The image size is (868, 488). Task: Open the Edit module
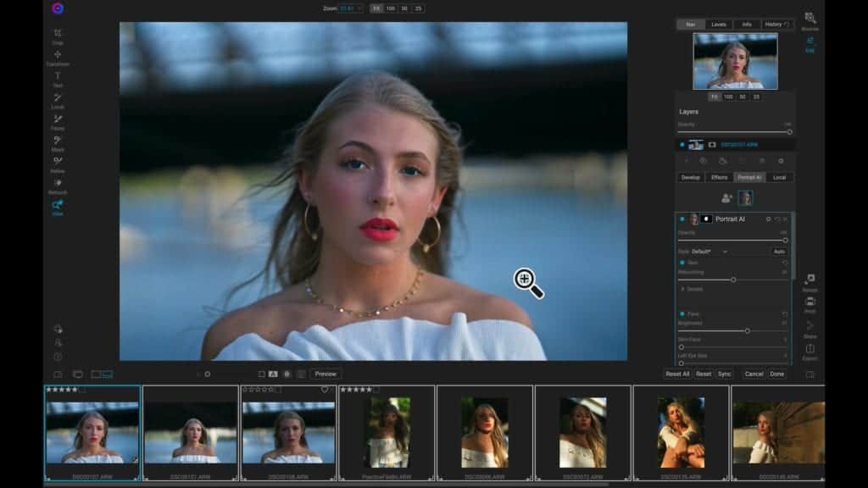click(x=810, y=44)
